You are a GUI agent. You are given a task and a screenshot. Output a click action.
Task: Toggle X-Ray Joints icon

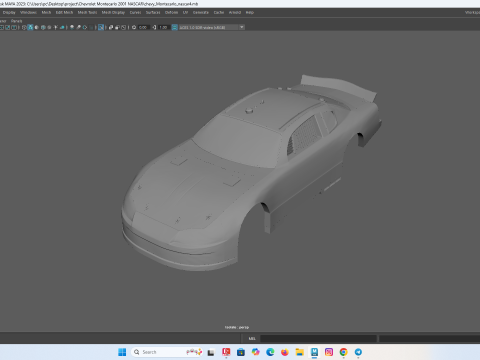[123, 27]
